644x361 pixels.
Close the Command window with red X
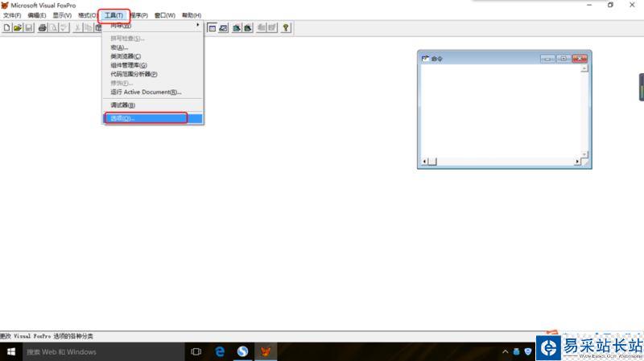point(580,59)
